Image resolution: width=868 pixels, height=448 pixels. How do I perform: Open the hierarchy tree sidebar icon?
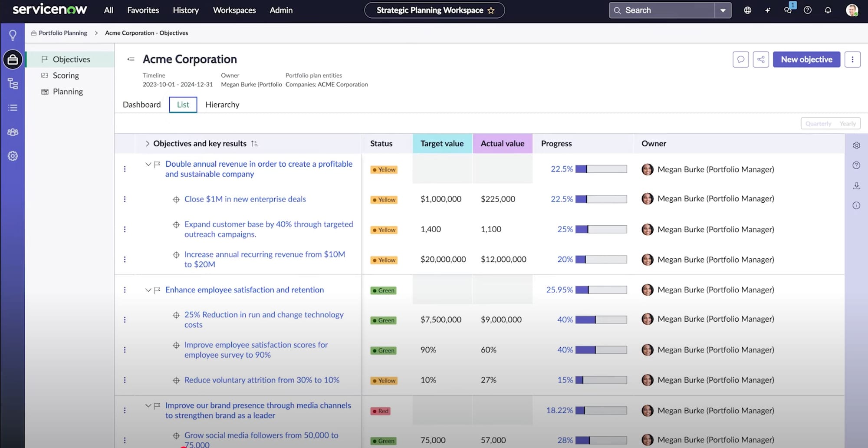13,84
